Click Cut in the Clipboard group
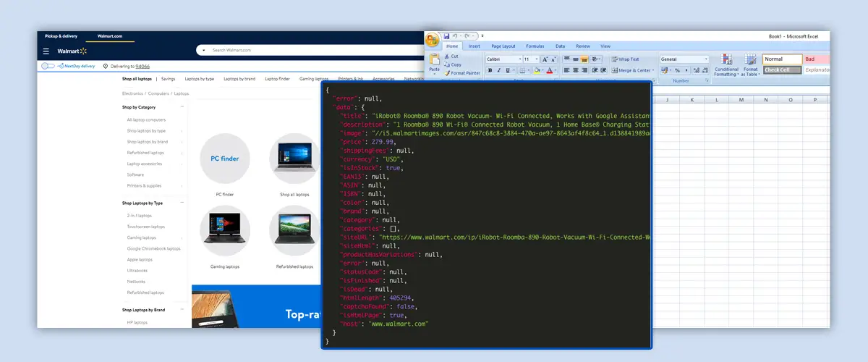This screenshot has height=362, width=868. [x=451, y=56]
